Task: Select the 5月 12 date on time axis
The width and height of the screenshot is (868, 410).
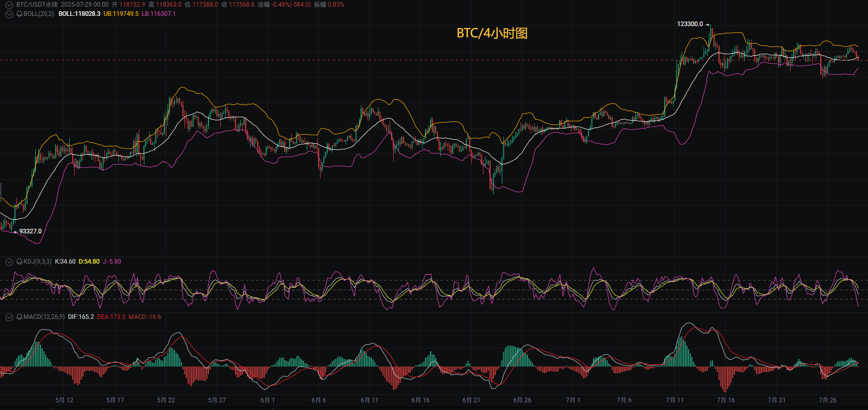Action: click(65, 400)
